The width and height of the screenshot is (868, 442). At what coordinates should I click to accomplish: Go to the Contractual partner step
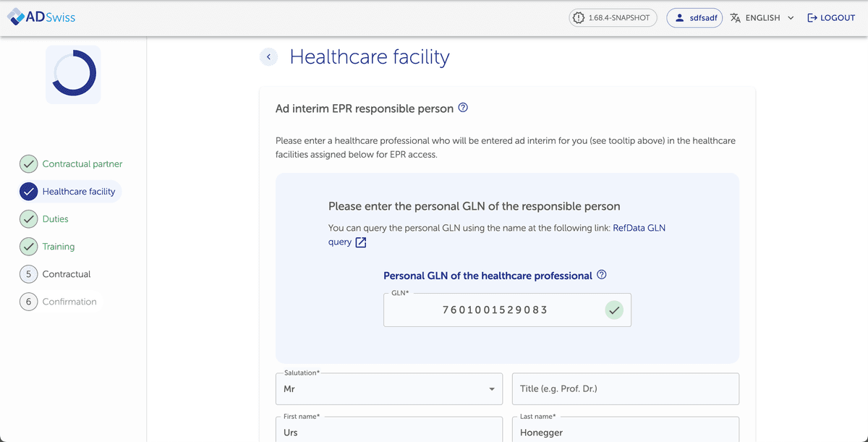click(x=82, y=164)
